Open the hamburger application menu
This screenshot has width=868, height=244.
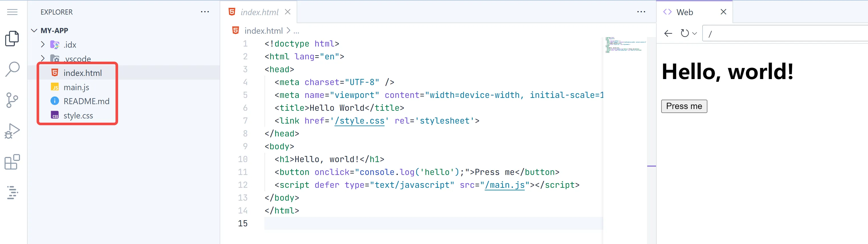pyautogui.click(x=13, y=12)
